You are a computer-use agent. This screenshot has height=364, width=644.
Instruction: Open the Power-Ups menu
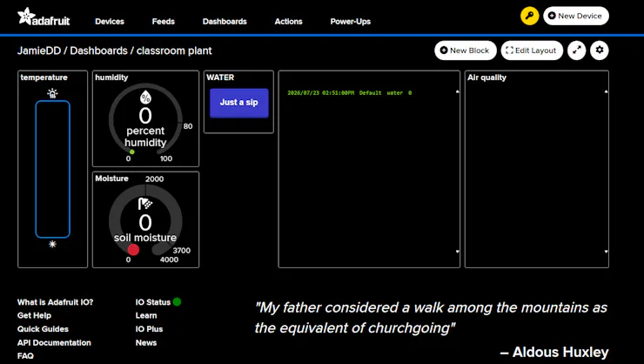[x=351, y=22]
